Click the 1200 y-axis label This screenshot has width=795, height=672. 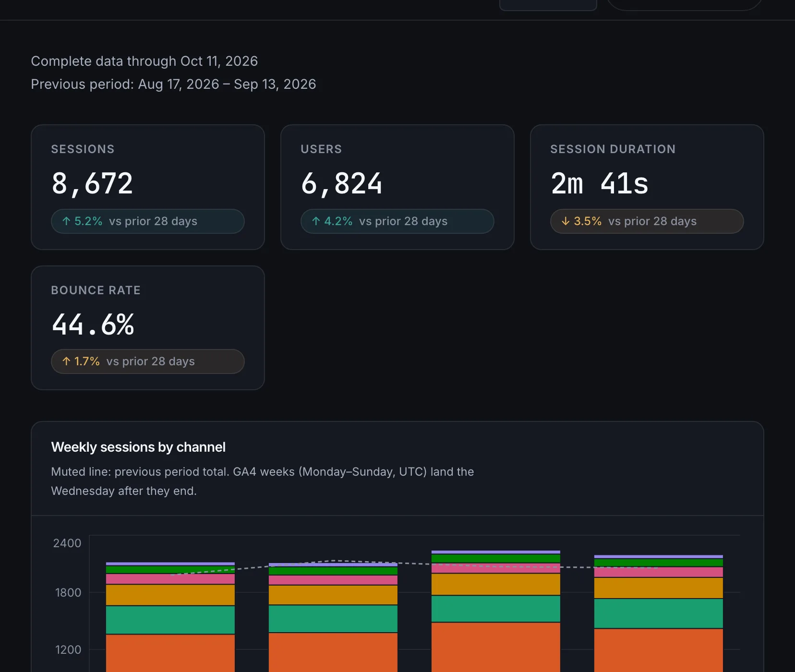click(68, 650)
